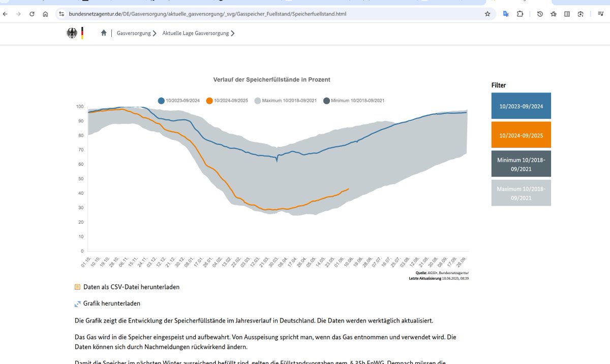Click end of orange 2024-2025 line
This screenshot has height=364, width=610.
[x=349, y=189]
